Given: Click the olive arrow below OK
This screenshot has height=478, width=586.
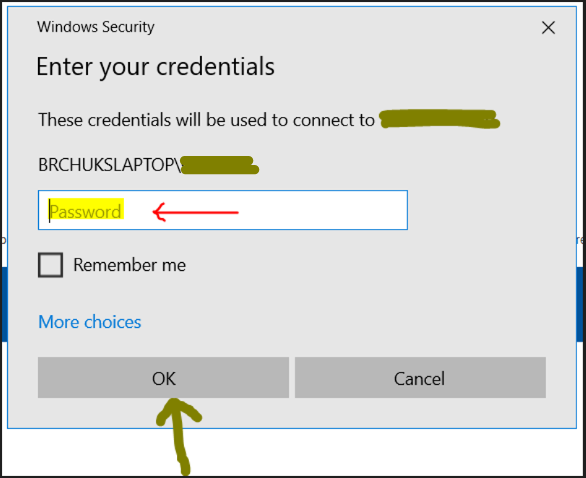Looking at the screenshot, I should (179, 437).
